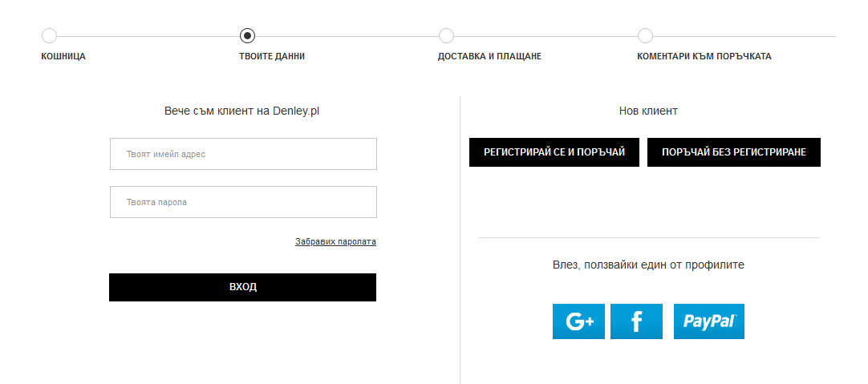Select the Твоите данни step circle

point(247,36)
